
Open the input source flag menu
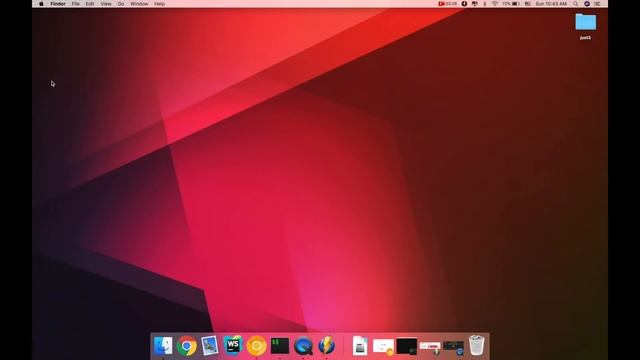528,4
